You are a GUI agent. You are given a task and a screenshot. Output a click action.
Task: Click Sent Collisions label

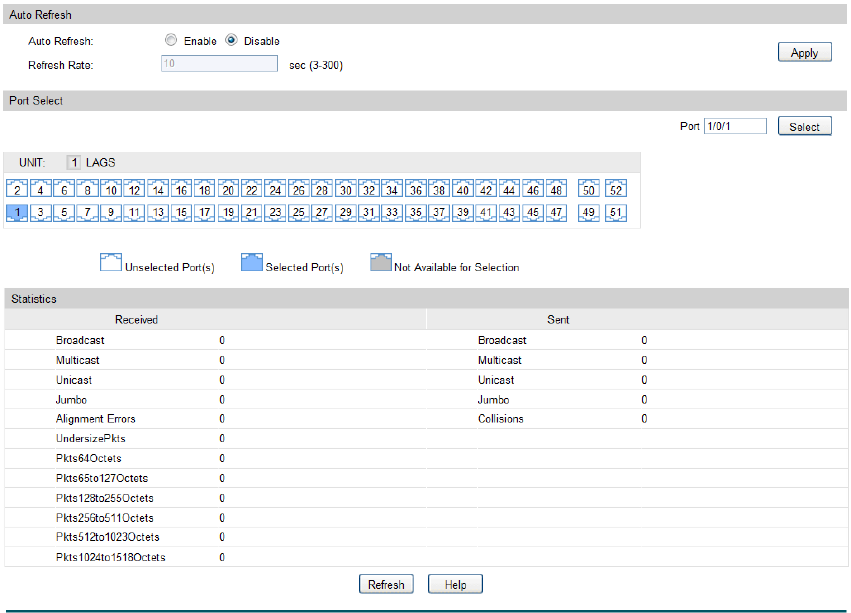coord(501,419)
